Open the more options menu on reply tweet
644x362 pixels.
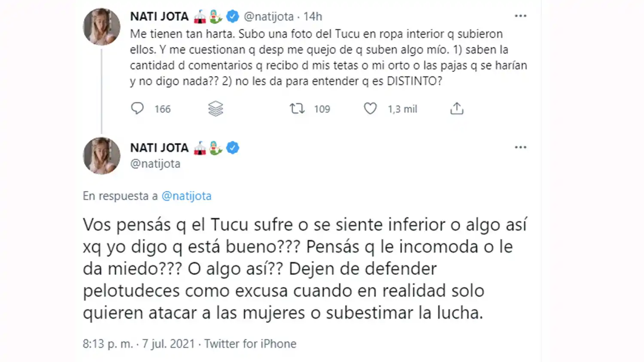(520, 147)
